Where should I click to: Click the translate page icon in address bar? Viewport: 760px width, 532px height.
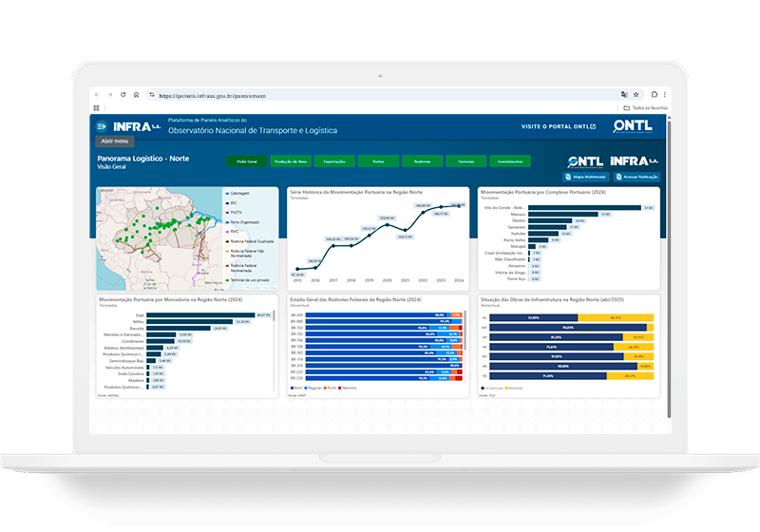click(x=624, y=95)
